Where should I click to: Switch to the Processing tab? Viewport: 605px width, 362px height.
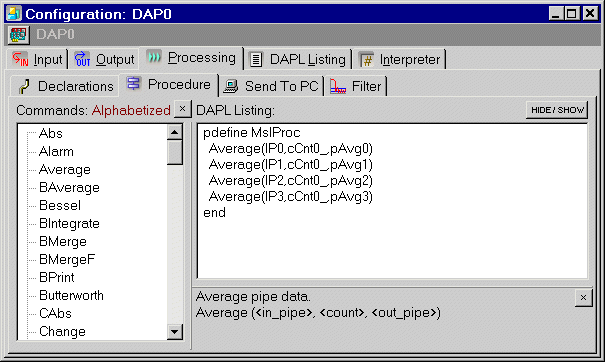(x=191, y=58)
